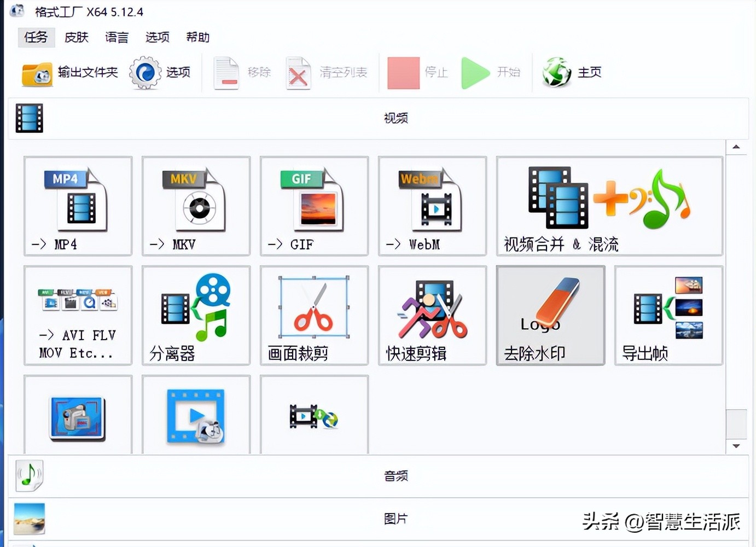Open the MKV conversion tool
This screenshot has width=756, height=547.
(195, 206)
